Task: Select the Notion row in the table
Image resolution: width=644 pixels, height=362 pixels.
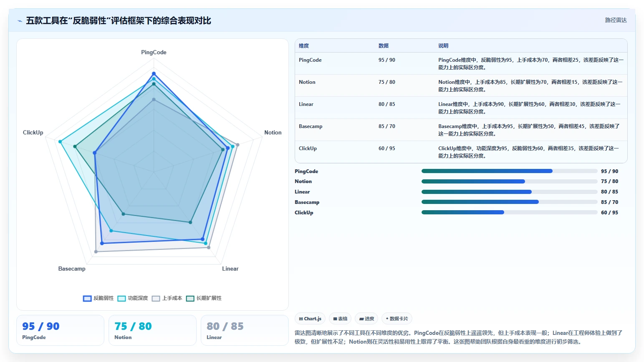Action: pyautogui.click(x=461, y=85)
